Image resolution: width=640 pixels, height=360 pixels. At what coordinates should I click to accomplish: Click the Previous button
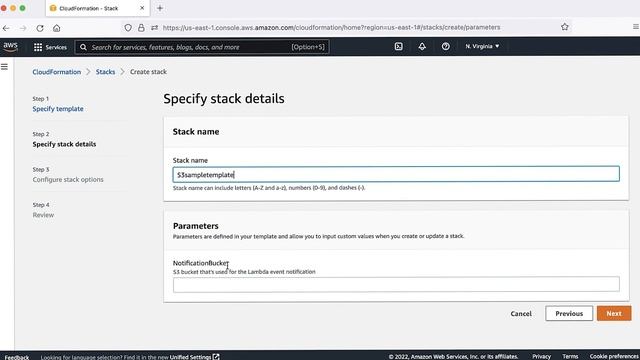click(x=569, y=314)
